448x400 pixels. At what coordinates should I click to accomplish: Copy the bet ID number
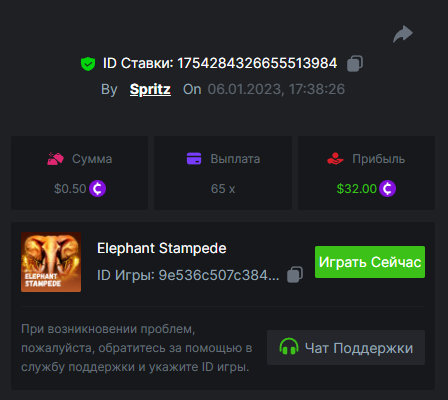click(x=355, y=63)
